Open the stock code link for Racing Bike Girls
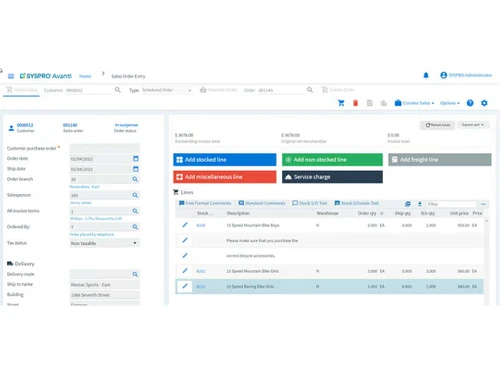Screen dimensions: 500x375 pos(201,286)
